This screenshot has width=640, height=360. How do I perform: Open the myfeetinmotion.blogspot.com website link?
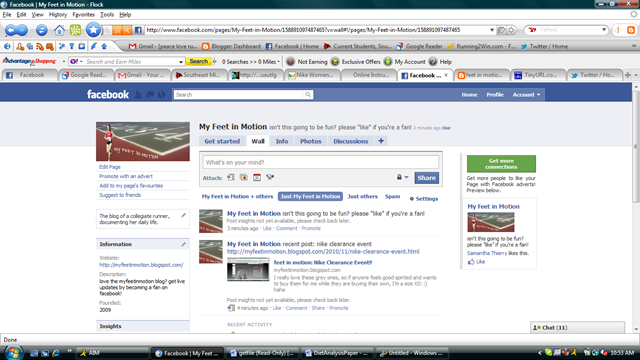click(x=141, y=265)
